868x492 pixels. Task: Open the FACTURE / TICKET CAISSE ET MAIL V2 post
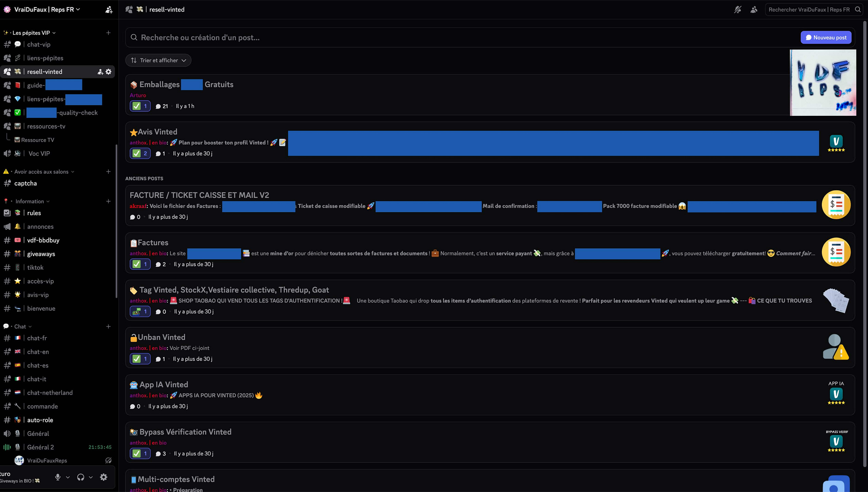point(490,205)
